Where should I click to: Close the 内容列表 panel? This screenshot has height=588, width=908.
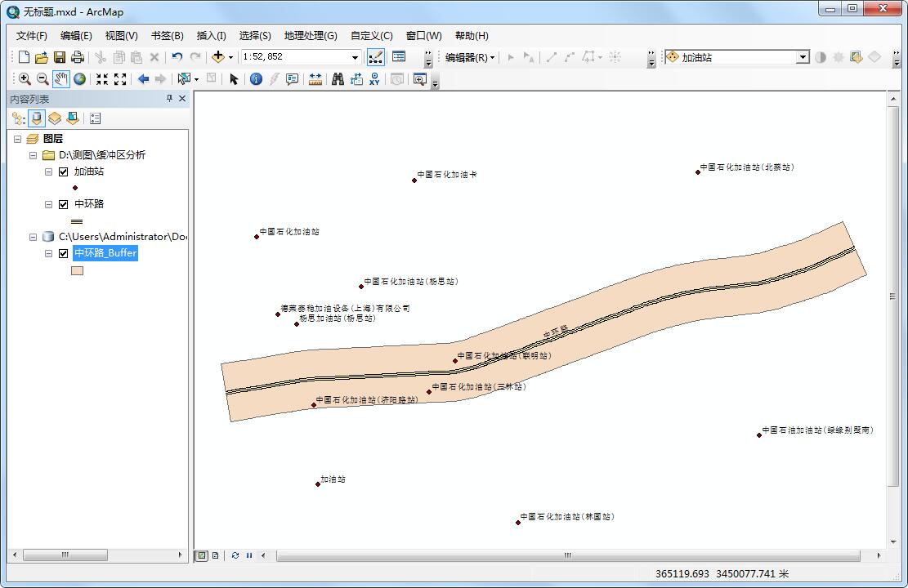coord(181,99)
